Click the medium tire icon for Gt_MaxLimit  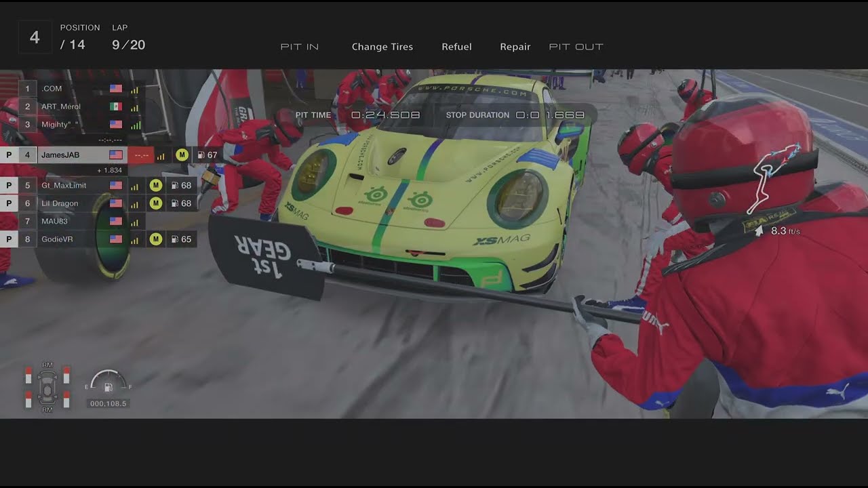155,185
